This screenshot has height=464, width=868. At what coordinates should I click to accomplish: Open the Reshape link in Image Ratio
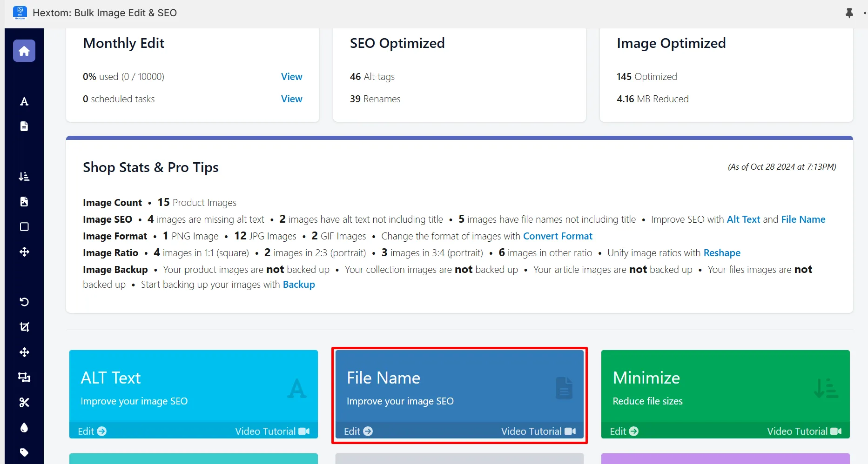[x=722, y=253]
